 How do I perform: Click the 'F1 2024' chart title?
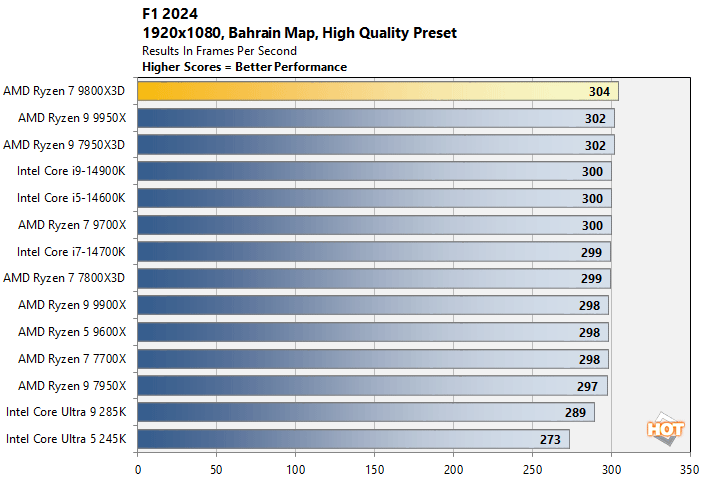[x=170, y=14]
